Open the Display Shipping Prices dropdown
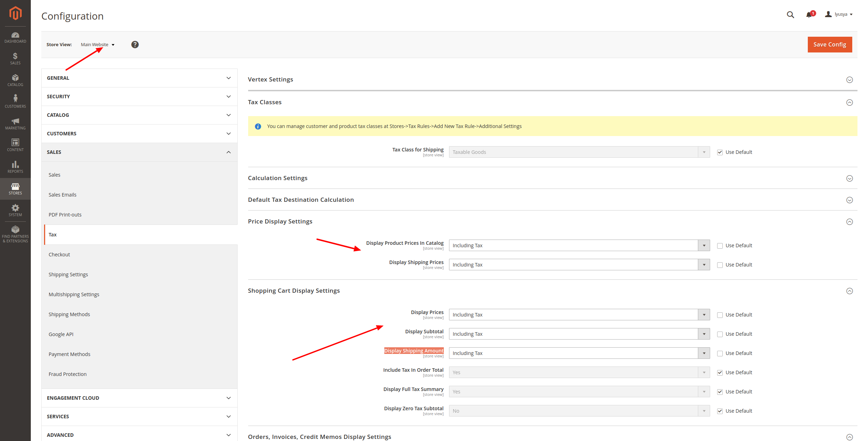 coord(704,265)
